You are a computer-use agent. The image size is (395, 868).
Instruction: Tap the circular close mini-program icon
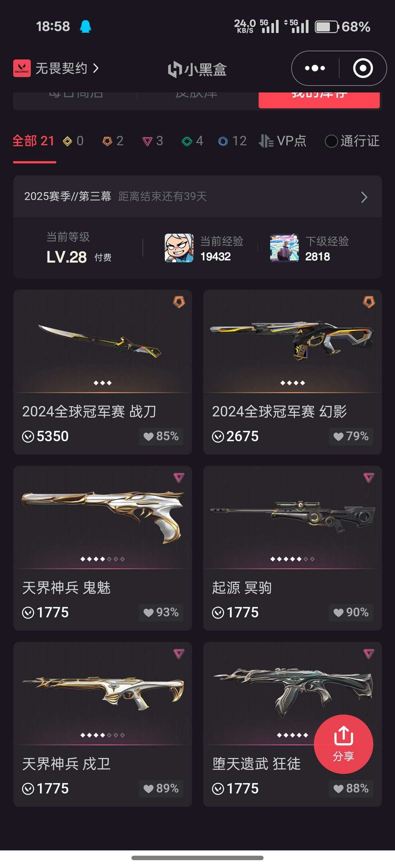point(363,68)
